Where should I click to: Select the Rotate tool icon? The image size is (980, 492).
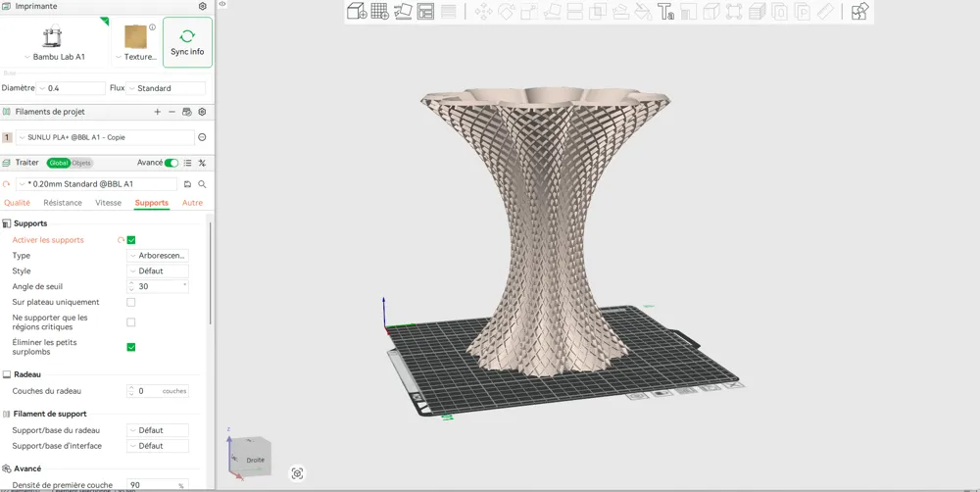coord(506,11)
